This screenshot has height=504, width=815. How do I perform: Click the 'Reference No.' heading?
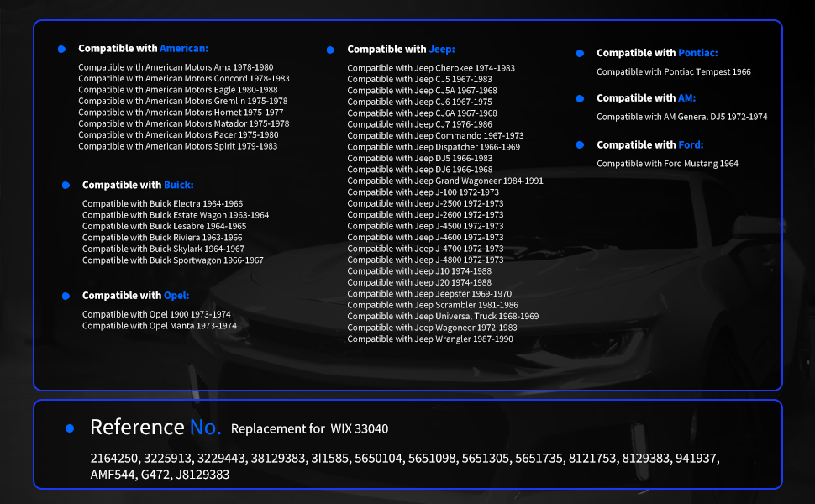155,427
